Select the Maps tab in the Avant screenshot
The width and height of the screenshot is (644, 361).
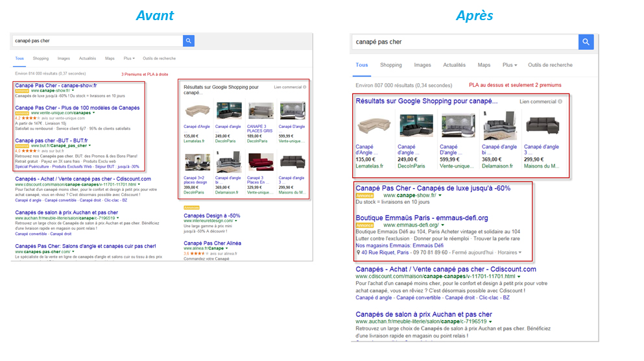[110, 58]
